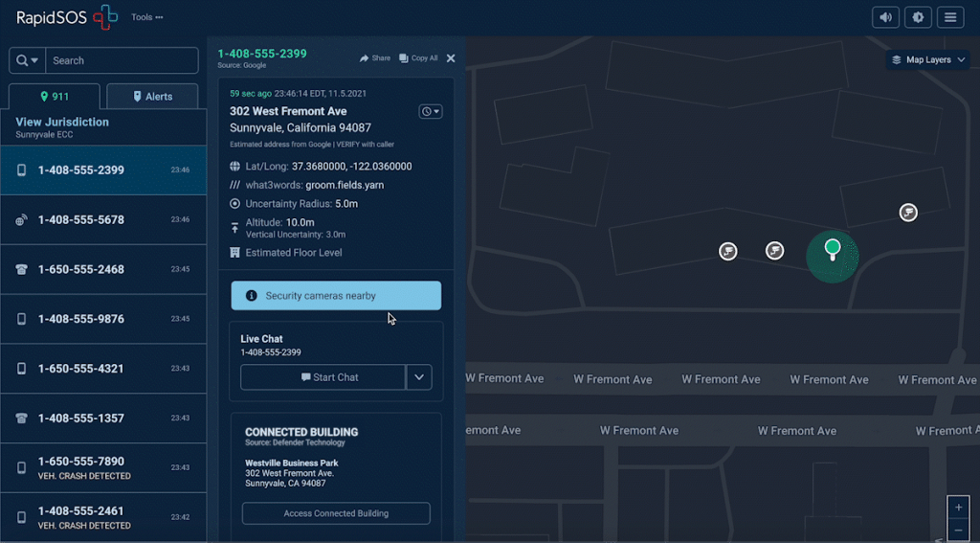Switch to the Alerts tab
Image resolution: width=980 pixels, height=543 pixels.
coord(152,97)
